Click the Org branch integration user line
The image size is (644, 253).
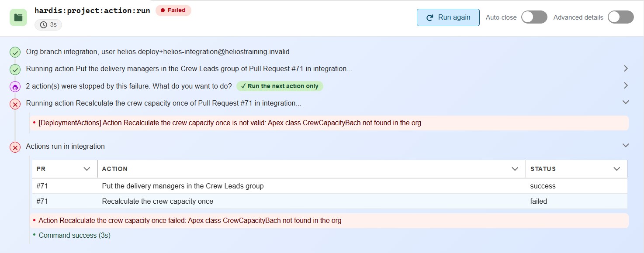[x=158, y=51]
